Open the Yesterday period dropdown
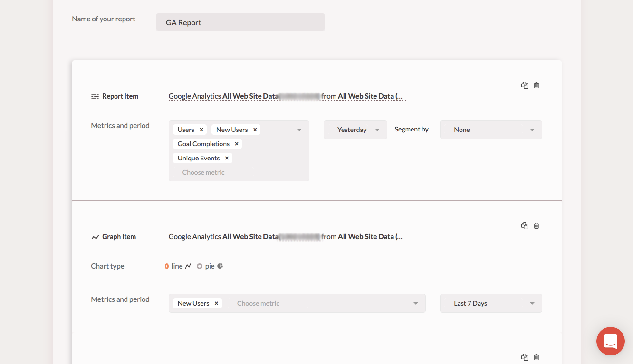This screenshot has width=633, height=364. [355, 130]
